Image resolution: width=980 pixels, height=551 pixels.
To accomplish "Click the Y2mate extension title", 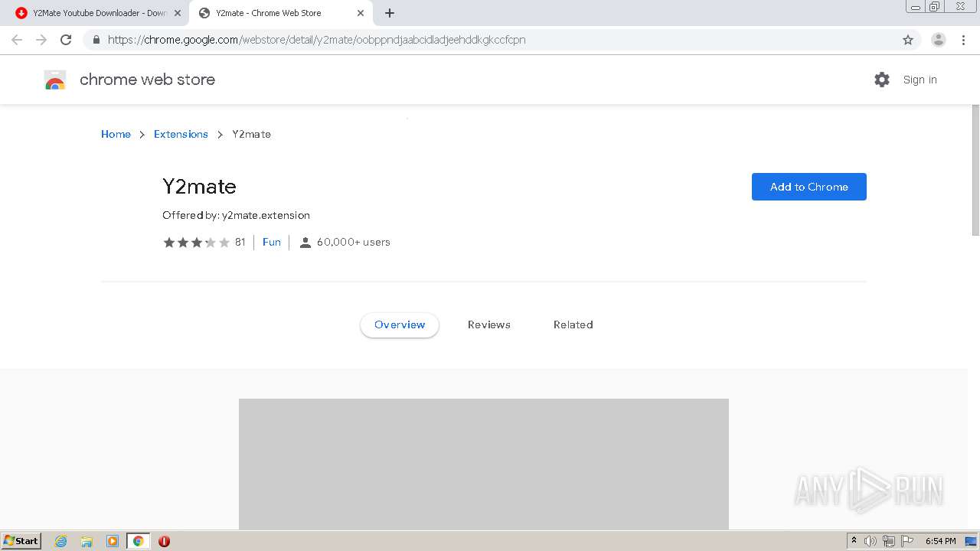I will pos(199,187).
